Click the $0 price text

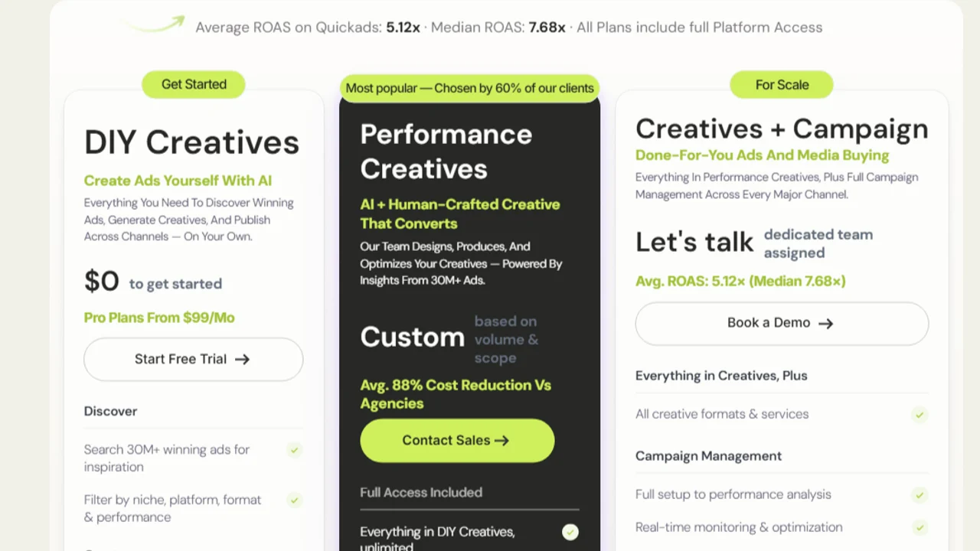tap(102, 282)
